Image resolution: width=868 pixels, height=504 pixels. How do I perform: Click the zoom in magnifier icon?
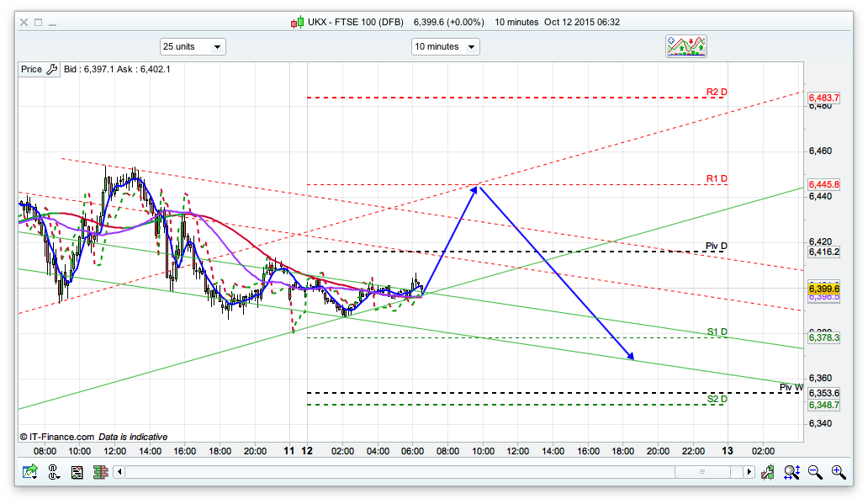(838, 473)
